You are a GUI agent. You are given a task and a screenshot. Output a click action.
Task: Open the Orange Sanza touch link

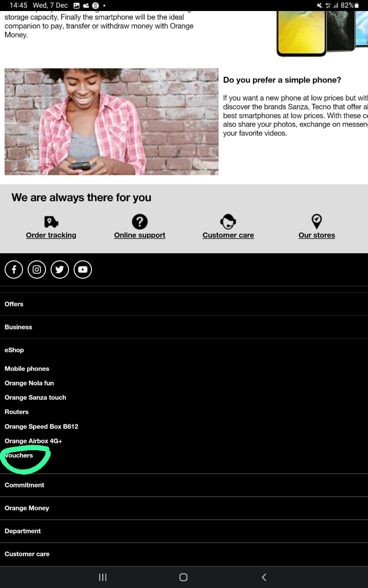coord(35,397)
